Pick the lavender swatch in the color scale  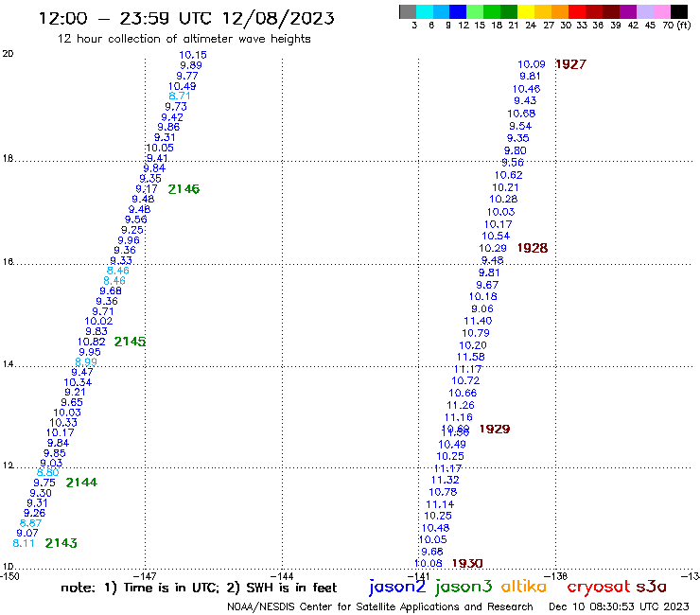coord(644,11)
